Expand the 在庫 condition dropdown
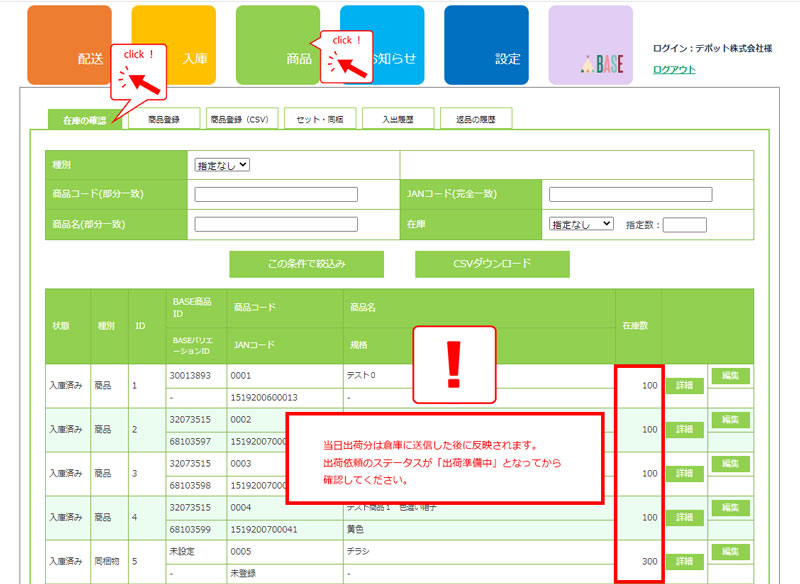This screenshot has width=800, height=584. point(581,225)
